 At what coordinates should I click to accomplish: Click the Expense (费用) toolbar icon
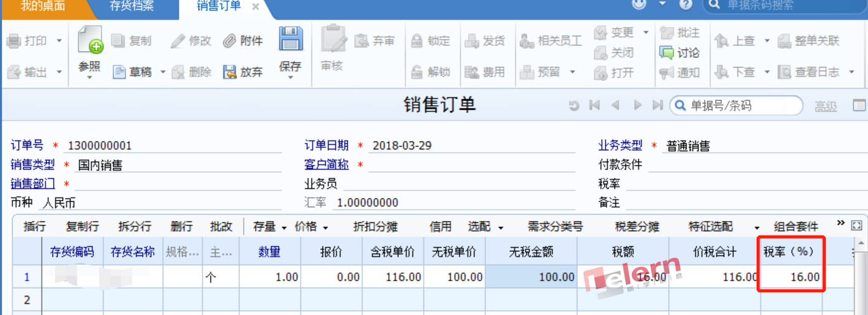click(x=471, y=72)
